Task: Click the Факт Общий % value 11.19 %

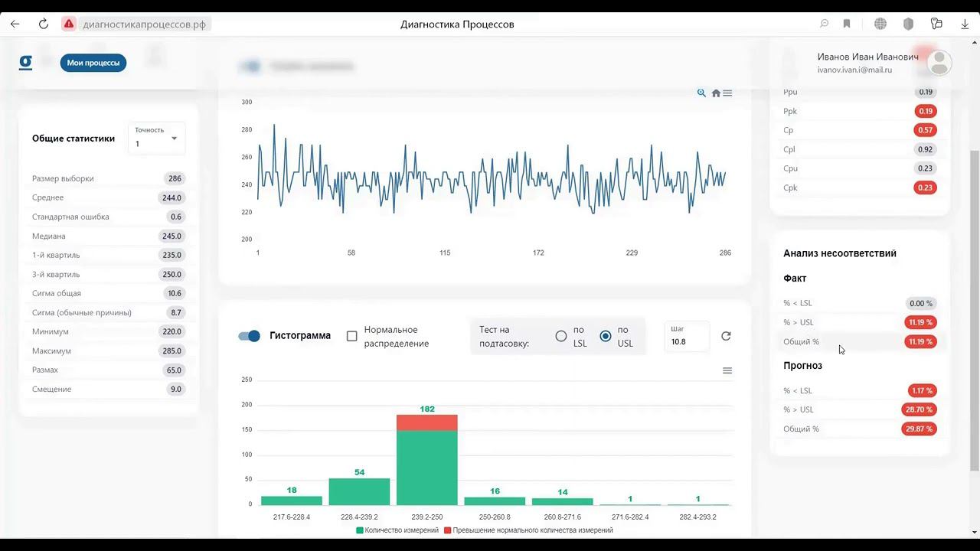Action: click(921, 341)
